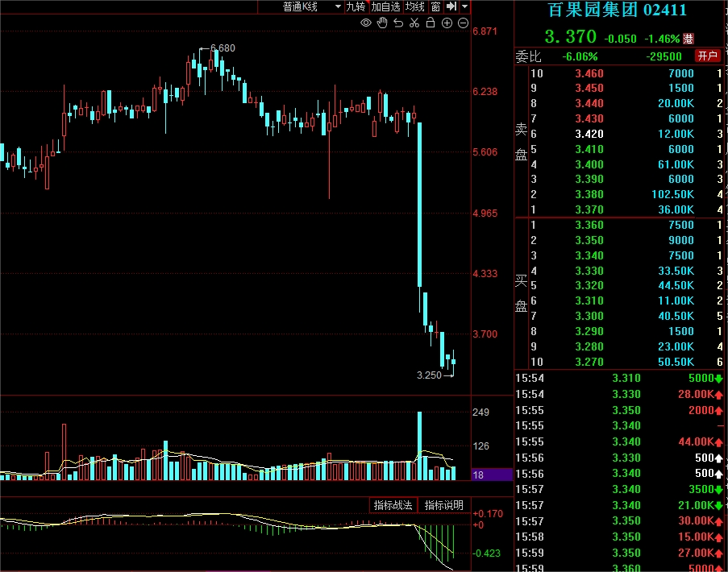Click the 卖盘 sell side label
Viewport: 728px width, 572px height.
522,142
